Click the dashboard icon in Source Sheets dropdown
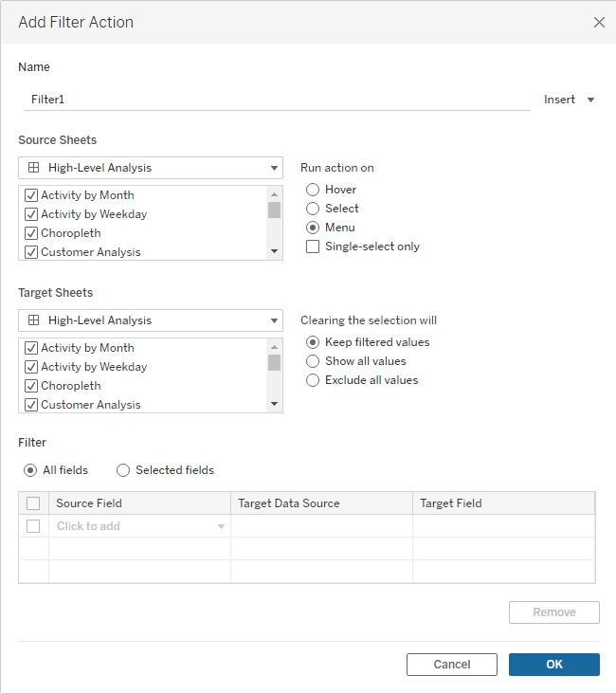Image resolution: width=616 pixels, height=694 pixels. point(33,167)
